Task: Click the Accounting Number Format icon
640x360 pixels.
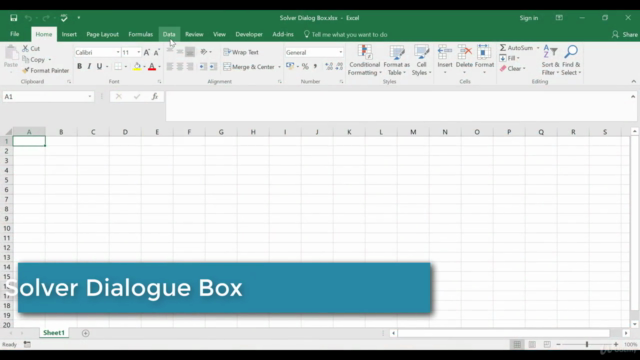Action: (290, 66)
